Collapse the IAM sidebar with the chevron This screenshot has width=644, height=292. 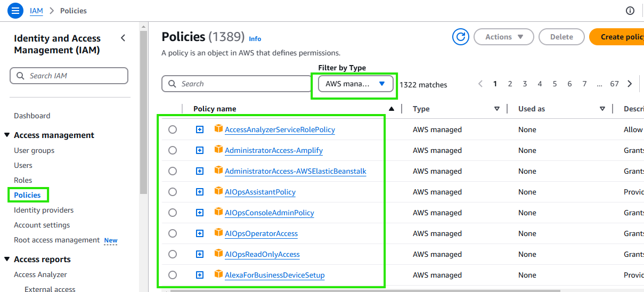click(123, 38)
